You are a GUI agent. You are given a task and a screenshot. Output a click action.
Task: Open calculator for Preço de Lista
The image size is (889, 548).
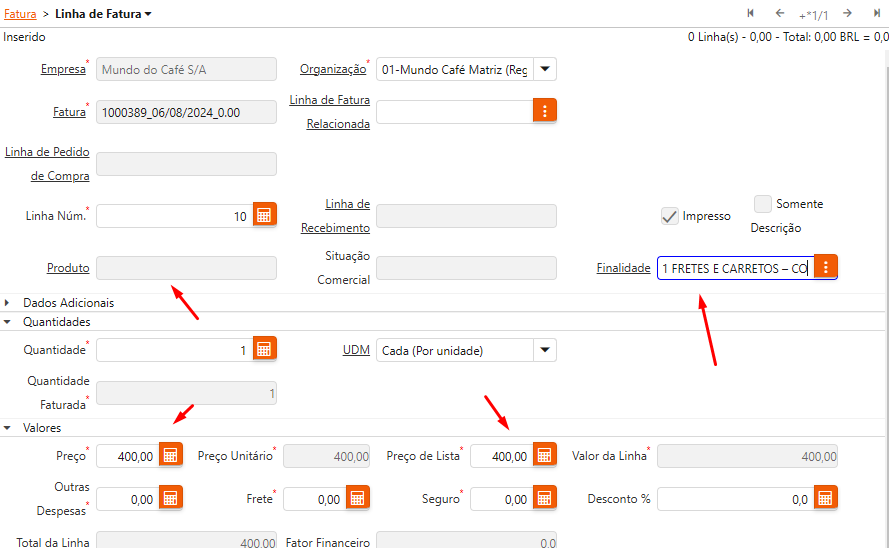pyautogui.click(x=544, y=455)
